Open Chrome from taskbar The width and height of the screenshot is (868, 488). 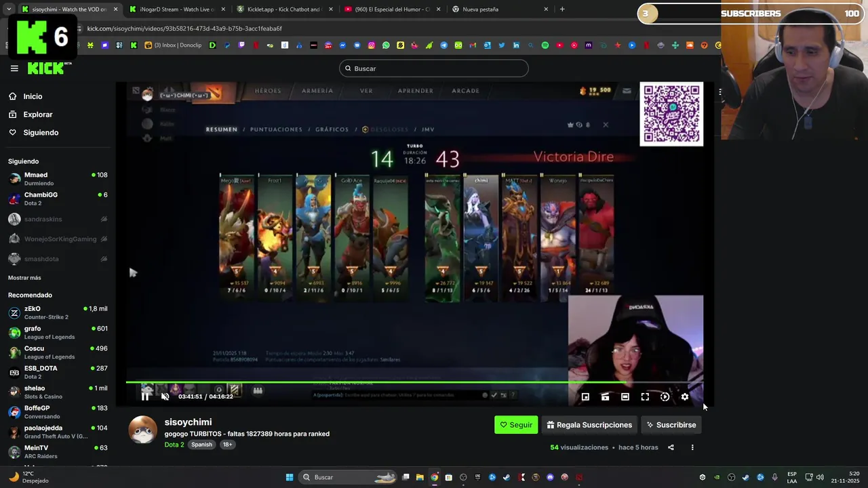(x=435, y=477)
